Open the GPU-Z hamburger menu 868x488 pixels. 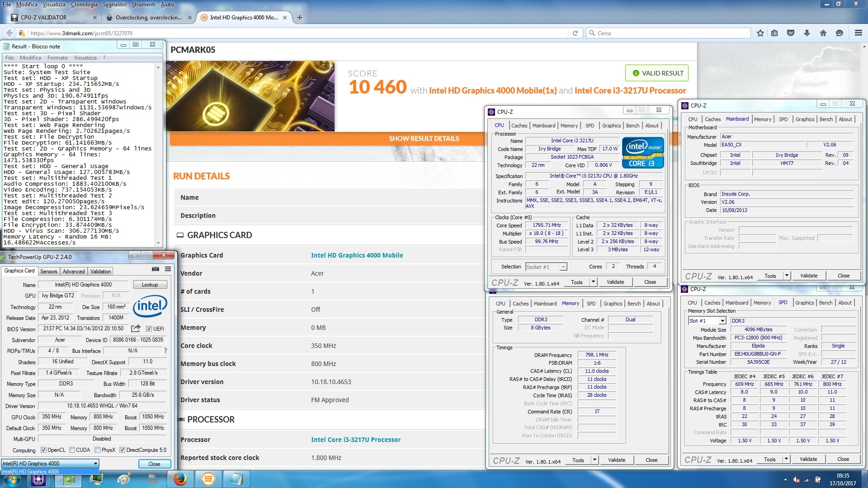[168, 269]
